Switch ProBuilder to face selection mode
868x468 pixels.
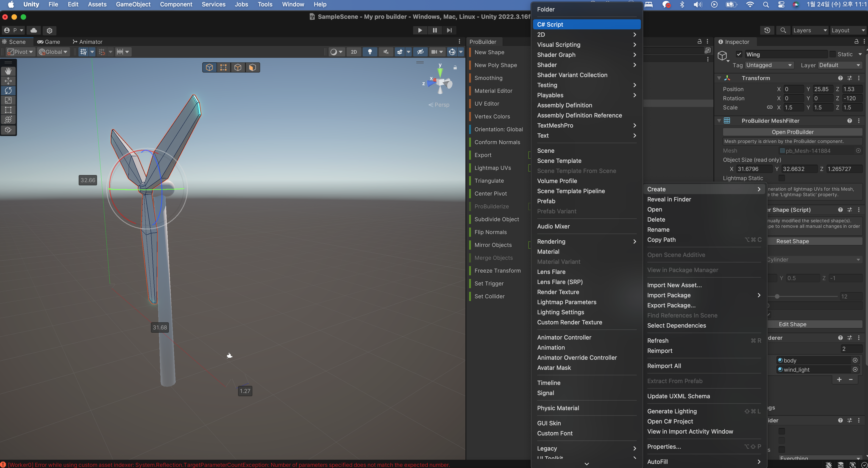click(x=252, y=67)
